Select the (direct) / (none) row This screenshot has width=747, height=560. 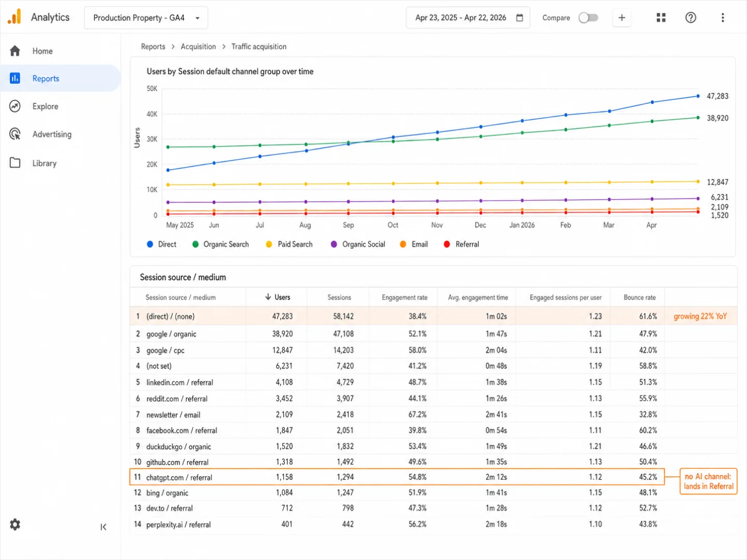pyautogui.click(x=433, y=316)
